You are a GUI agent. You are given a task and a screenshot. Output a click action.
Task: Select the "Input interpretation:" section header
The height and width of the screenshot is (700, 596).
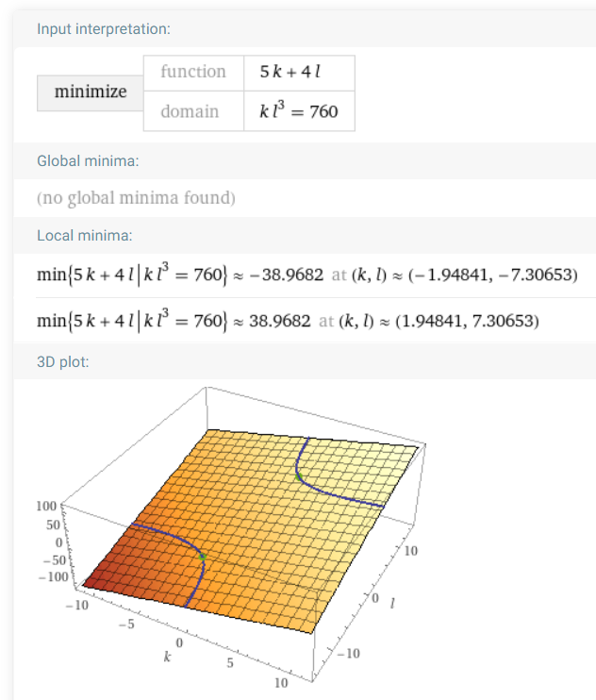coord(104,28)
